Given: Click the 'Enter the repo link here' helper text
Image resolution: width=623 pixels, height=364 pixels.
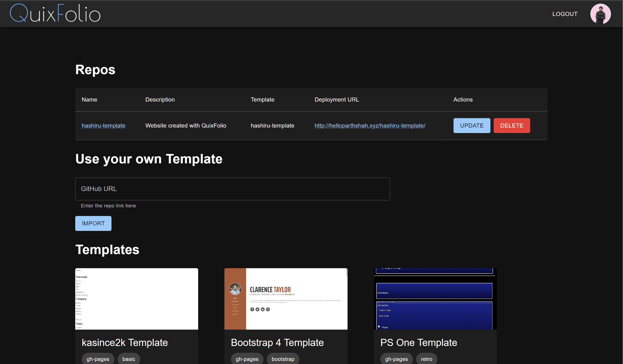Looking at the screenshot, I should pos(108,206).
